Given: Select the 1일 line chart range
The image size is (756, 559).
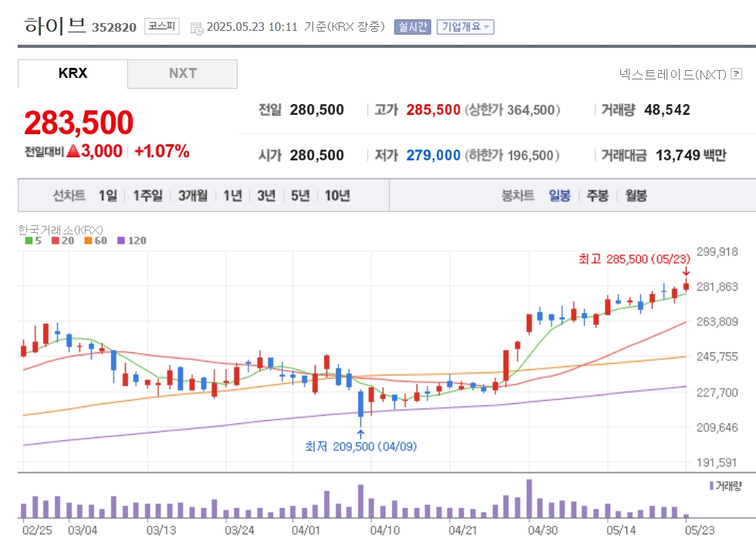Looking at the screenshot, I should [108, 195].
